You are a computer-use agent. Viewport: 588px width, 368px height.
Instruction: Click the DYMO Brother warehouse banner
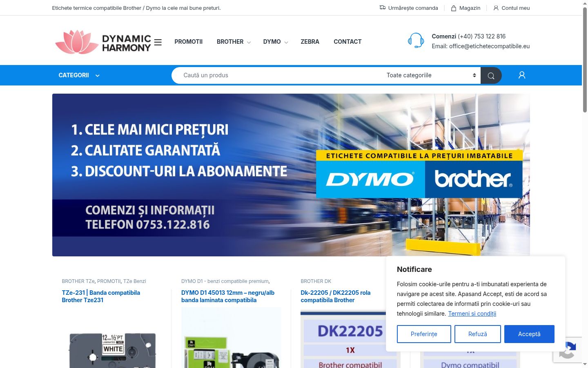291,175
